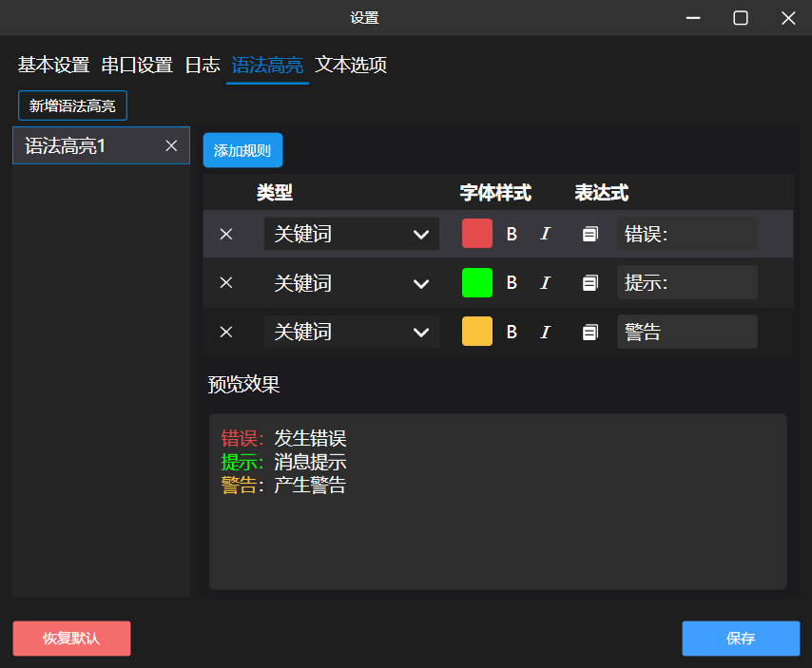This screenshot has height=668, width=812.
Task: Delete the 提示: rule row
Action: coord(225,282)
